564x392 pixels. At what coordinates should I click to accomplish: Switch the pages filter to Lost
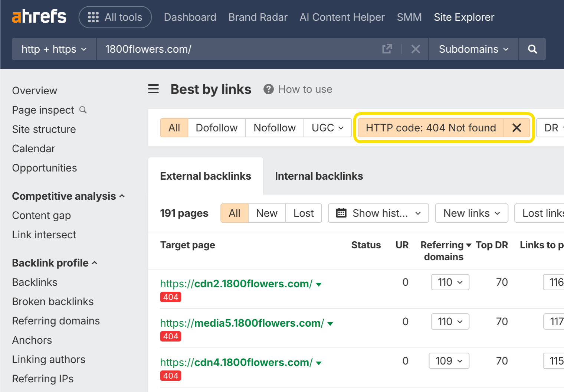click(304, 213)
